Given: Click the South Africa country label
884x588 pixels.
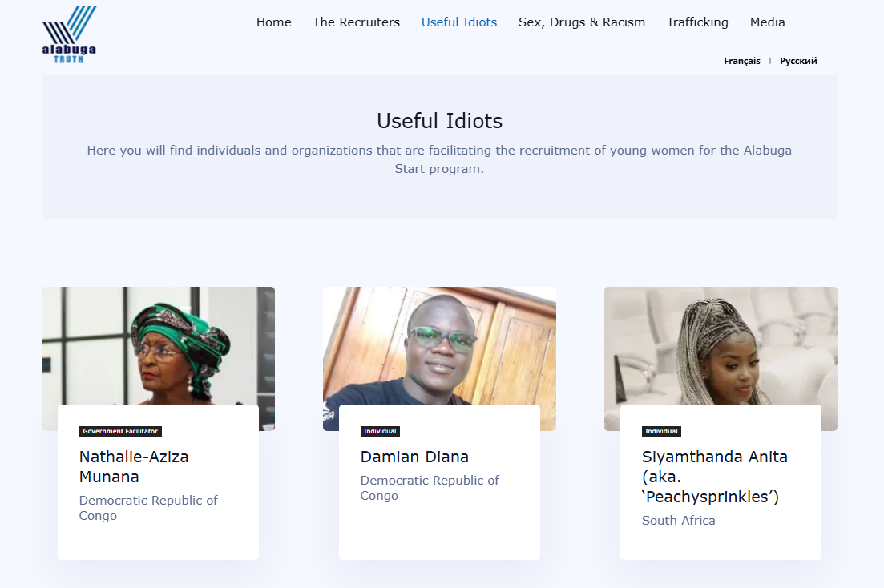Looking at the screenshot, I should click(678, 521).
